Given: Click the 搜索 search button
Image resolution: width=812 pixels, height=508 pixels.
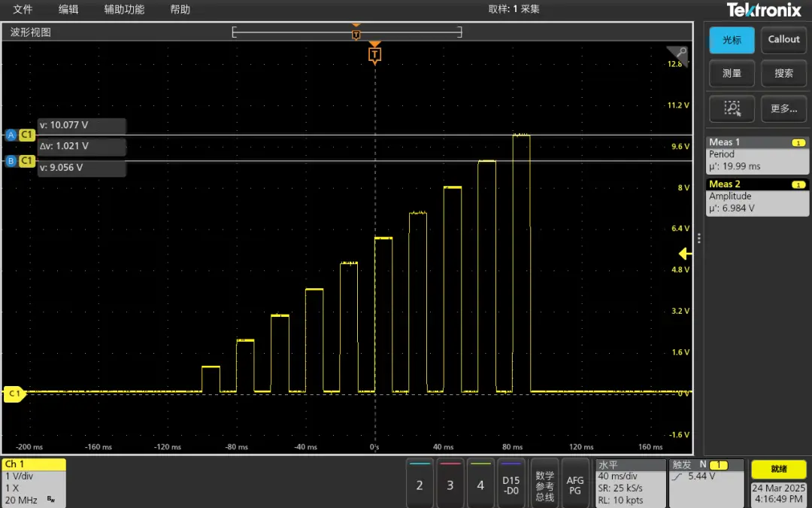Looking at the screenshot, I should (x=783, y=74).
